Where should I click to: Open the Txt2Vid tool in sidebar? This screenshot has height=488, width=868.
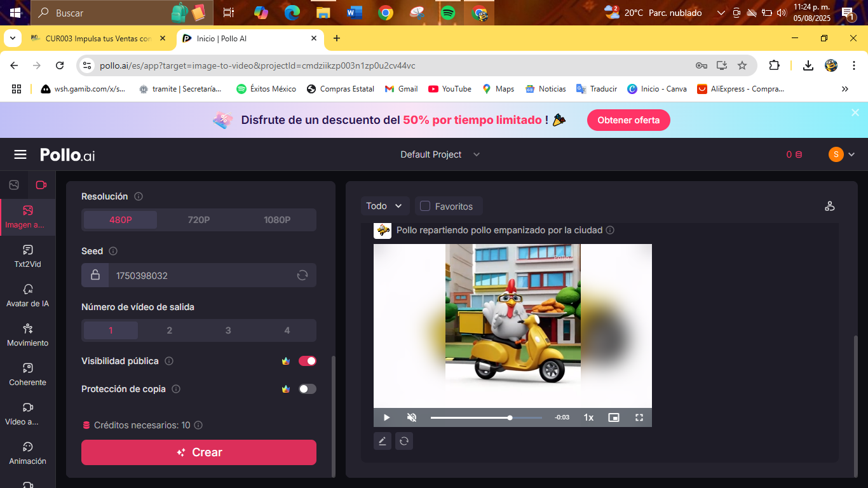click(27, 256)
